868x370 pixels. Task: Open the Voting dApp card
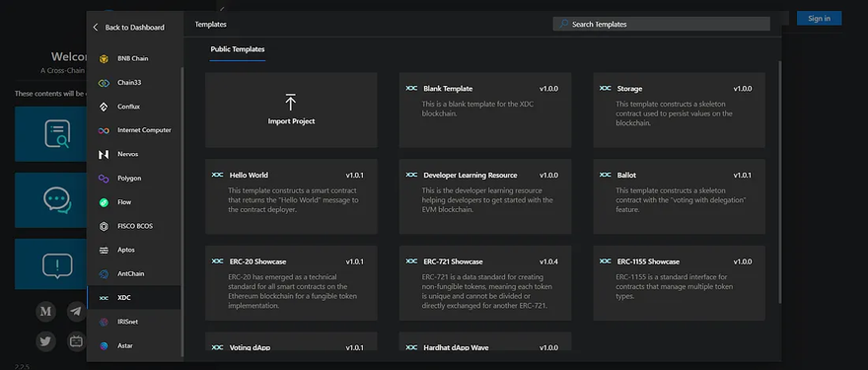click(x=291, y=341)
